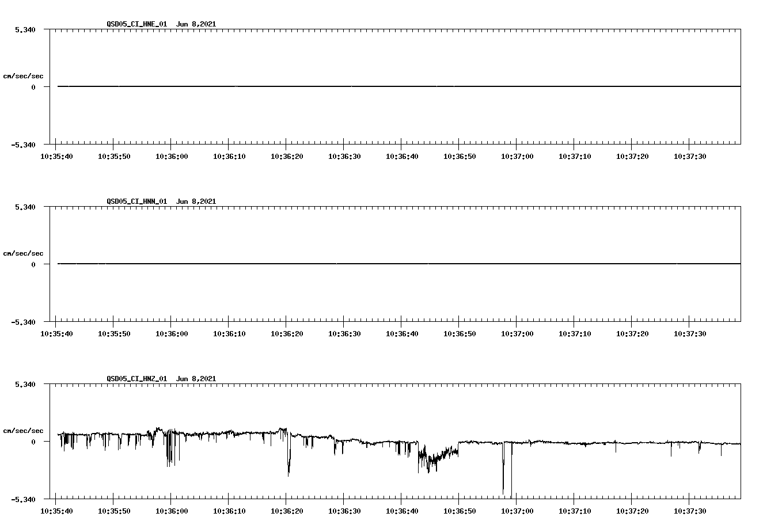Select 10:37:00 tick label below HNN plot

[x=517, y=334]
